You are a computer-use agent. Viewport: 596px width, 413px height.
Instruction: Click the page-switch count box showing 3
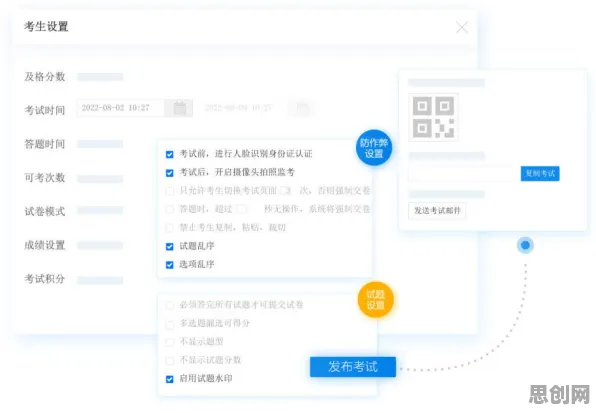tap(286, 191)
